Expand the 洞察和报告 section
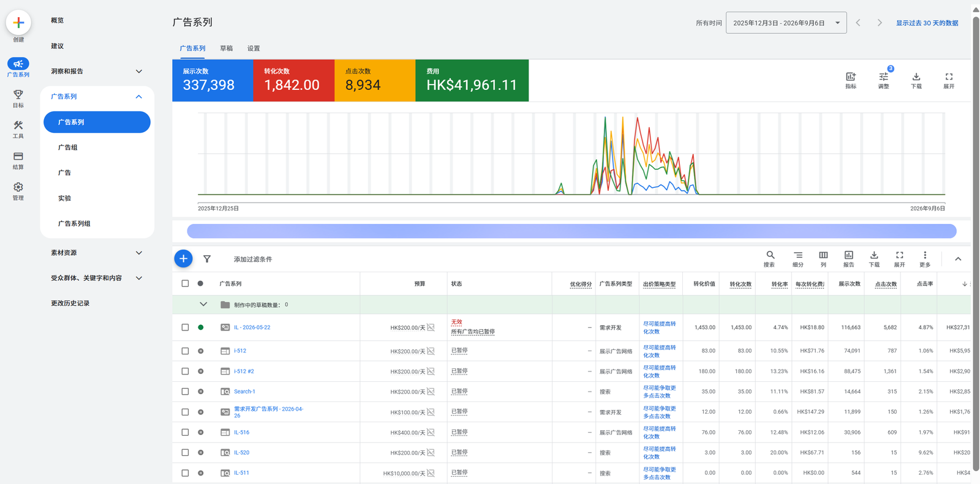This screenshot has height=484, width=980. pyautogui.click(x=139, y=71)
